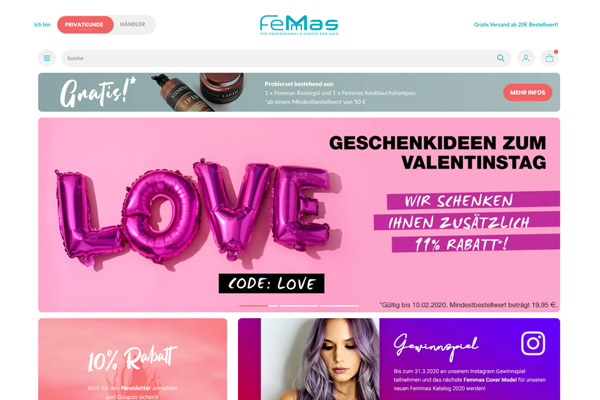The height and width of the screenshot is (400, 600).
Task: Select the last carousel slide indicator
Action: (339, 306)
